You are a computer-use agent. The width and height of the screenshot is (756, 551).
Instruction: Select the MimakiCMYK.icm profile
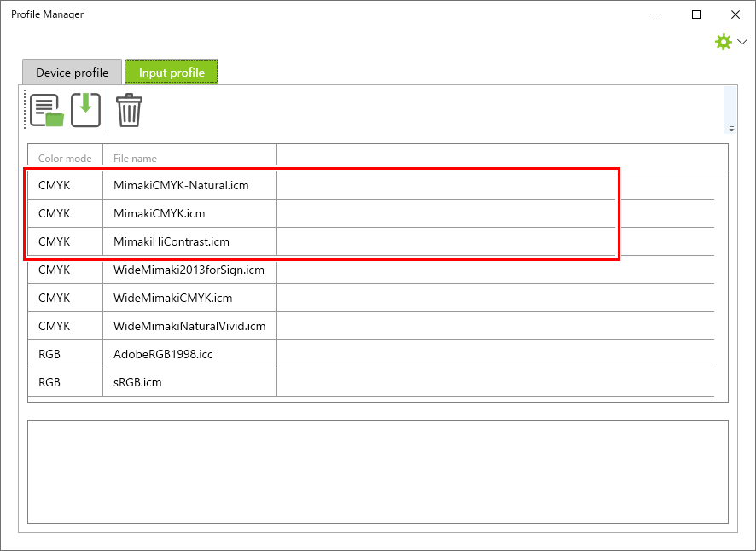tap(160, 213)
